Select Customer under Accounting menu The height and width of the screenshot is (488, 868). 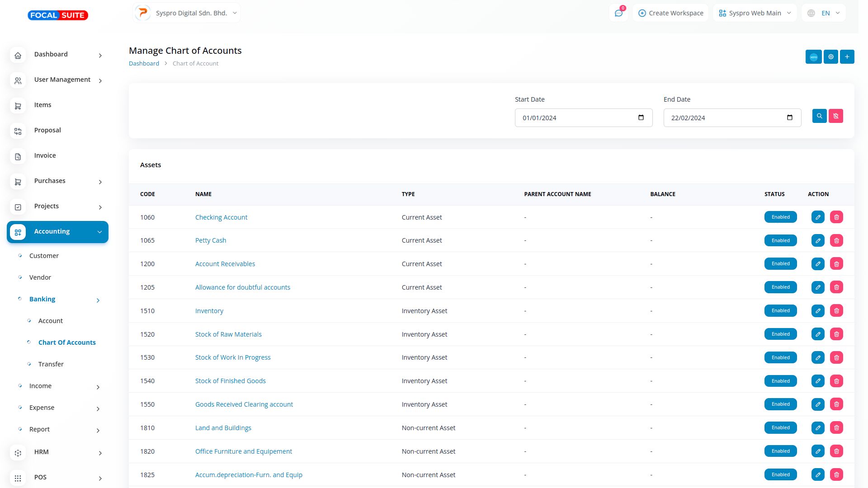(x=44, y=256)
